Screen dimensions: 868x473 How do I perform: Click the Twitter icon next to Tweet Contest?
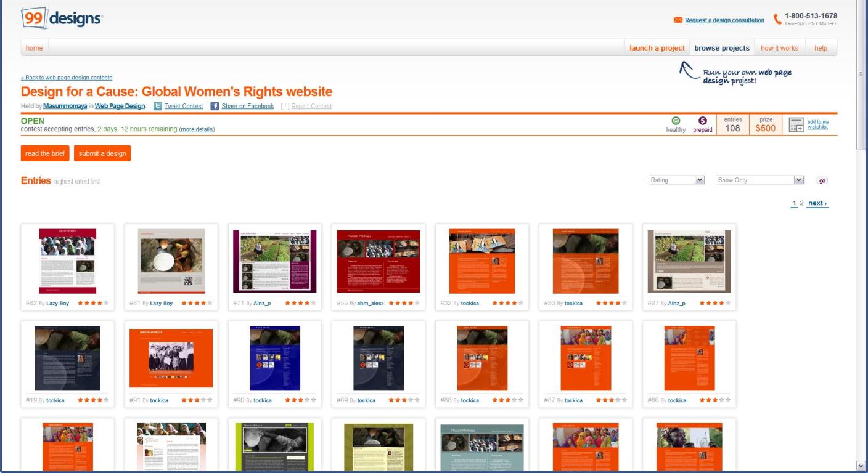(x=157, y=106)
